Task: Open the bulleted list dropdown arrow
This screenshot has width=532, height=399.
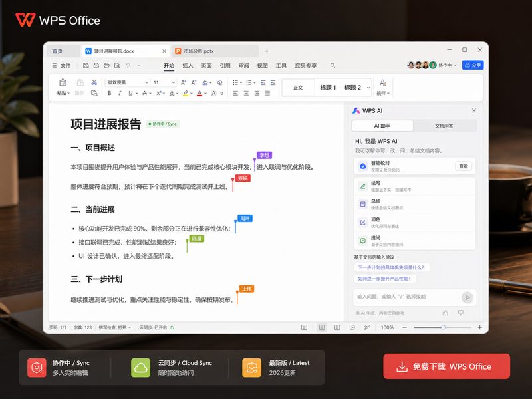Action: coord(241,82)
